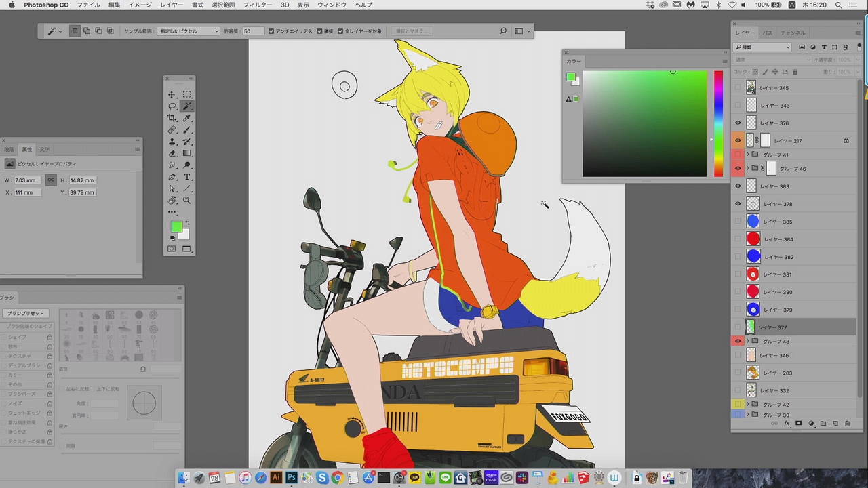Show レイヤー 385 visibility box

[x=738, y=222]
